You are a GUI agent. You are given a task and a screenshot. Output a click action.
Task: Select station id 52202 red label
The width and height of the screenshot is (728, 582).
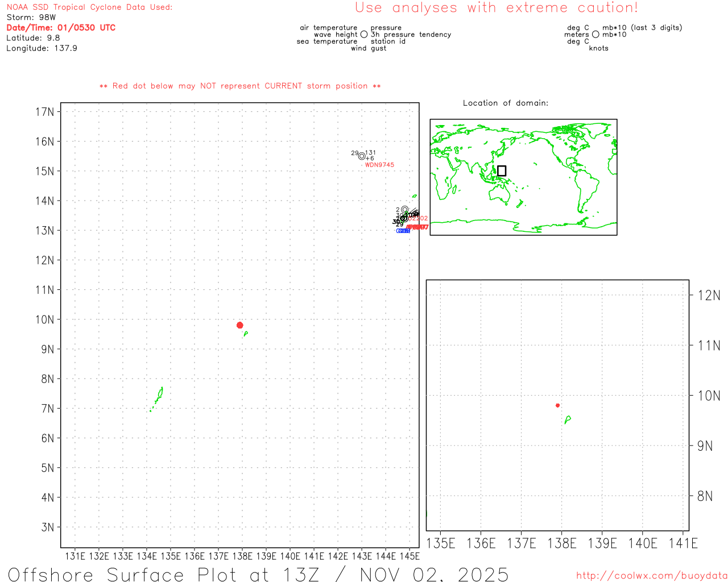pyautogui.click(x=419, y=218)
